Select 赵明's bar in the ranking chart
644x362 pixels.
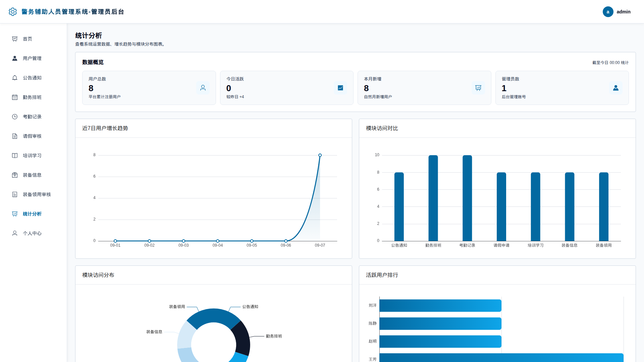440,342
